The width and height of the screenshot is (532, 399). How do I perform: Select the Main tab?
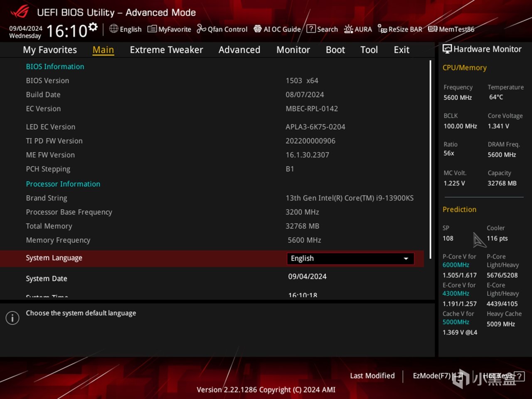point(103,50)
